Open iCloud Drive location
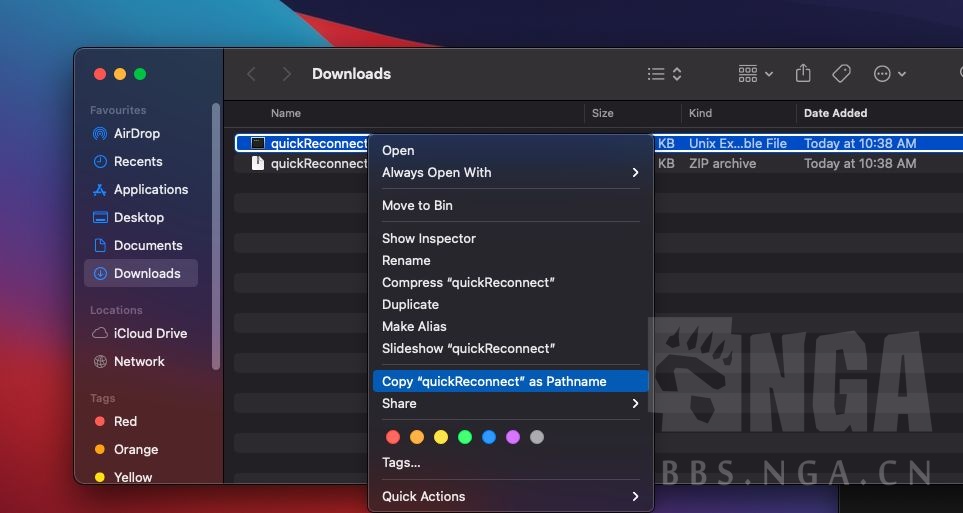This screenshot has height=513, width=963. [150, 333]
